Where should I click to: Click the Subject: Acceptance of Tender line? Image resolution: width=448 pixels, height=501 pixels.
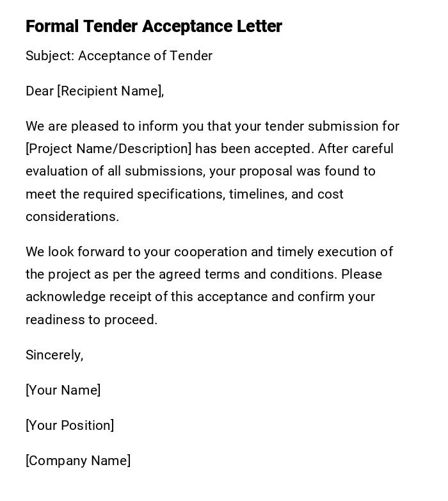click(119, 56)
